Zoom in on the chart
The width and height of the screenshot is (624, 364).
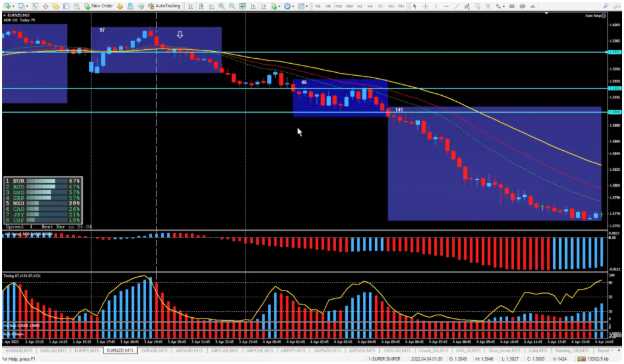tap(222, 6)
